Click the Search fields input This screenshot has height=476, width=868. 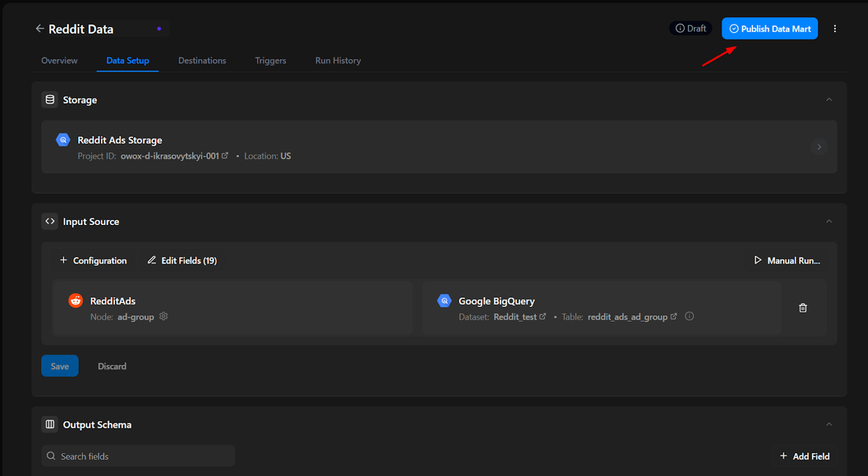point(138,456)
